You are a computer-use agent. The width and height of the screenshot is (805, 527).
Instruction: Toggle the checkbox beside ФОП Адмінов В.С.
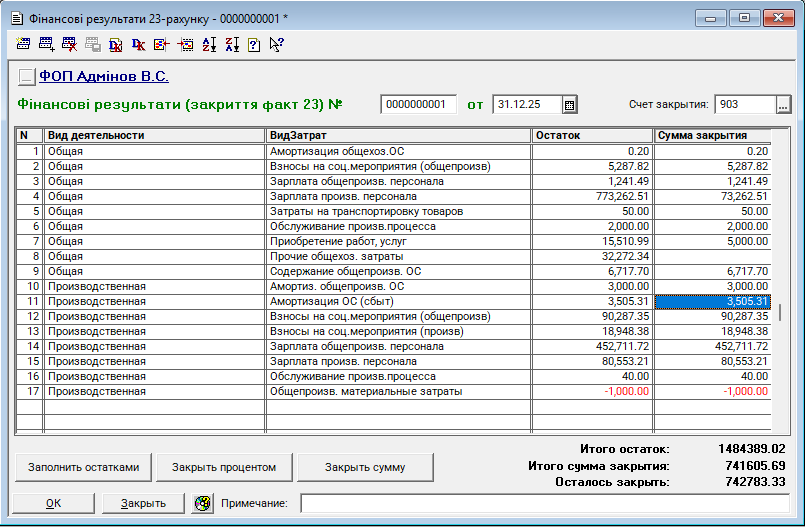[x=27, y=76]
